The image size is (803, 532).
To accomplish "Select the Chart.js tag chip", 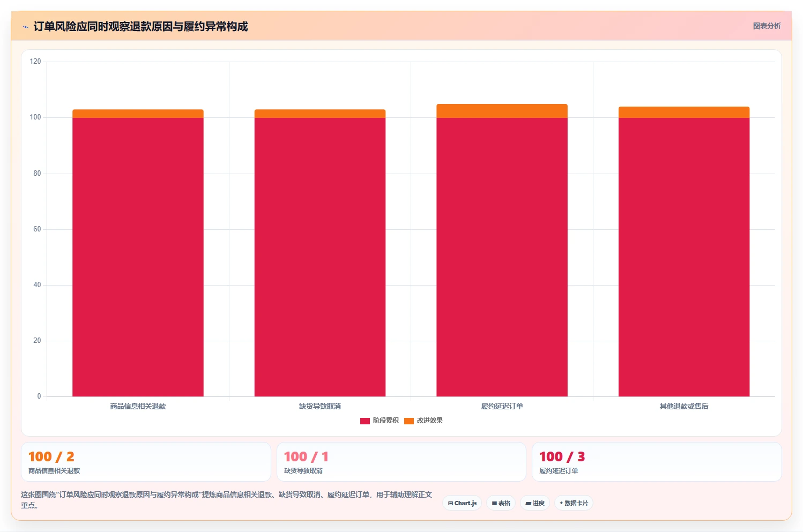I will click(462, 503).
